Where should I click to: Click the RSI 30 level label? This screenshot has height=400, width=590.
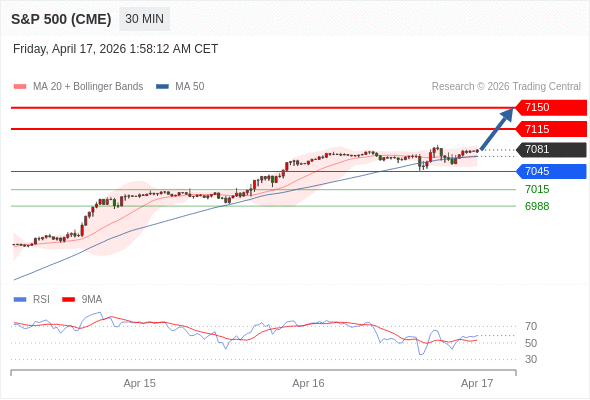(x=531, y=359)
